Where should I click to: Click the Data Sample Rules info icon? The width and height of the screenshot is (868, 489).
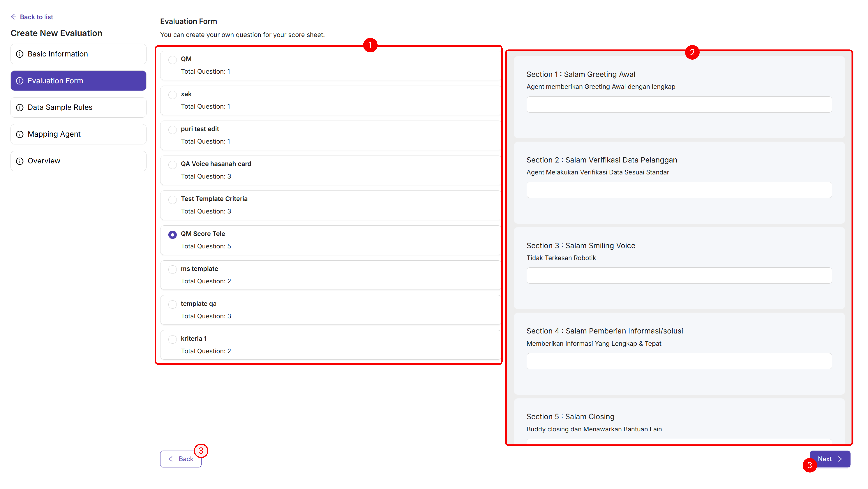coord(20,107)
